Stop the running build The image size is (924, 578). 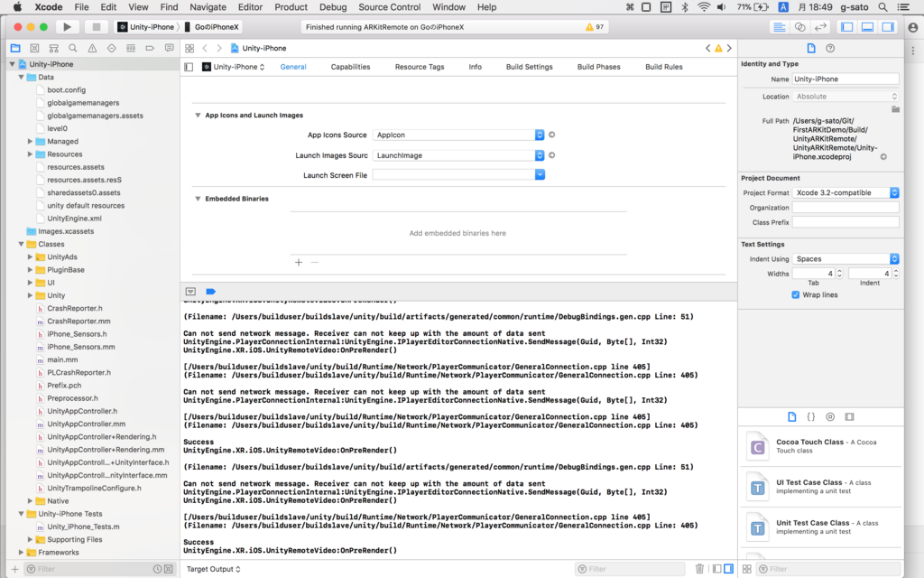point(96,27)
